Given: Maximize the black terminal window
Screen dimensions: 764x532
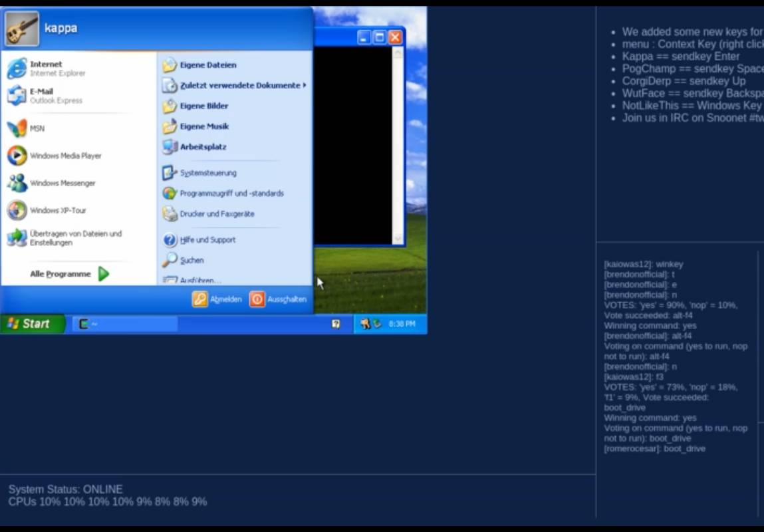Looking at the screenshot, I should pos(380,37).
